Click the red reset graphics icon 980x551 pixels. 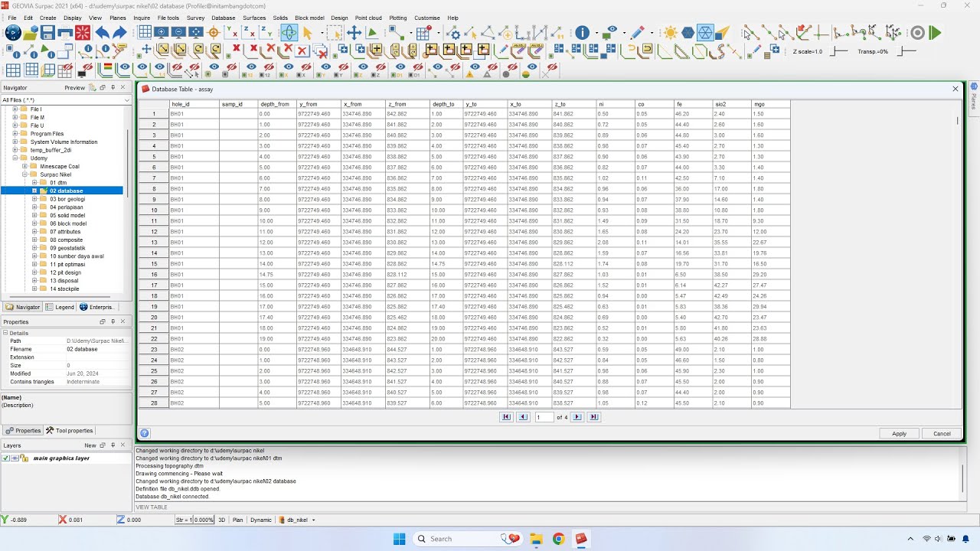tap(83, 33)
